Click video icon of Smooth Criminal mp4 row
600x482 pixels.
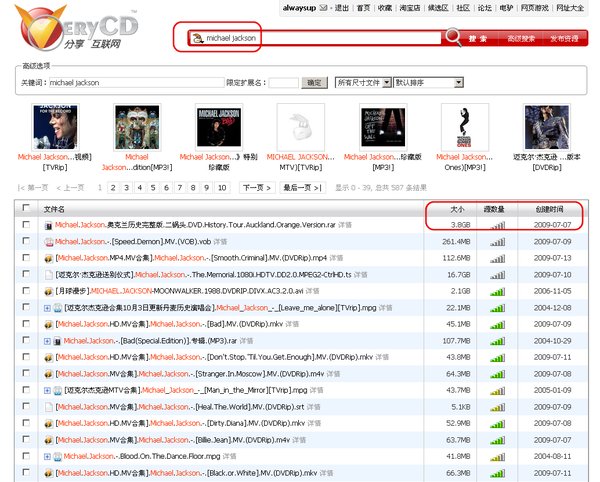(x=49, y=259)
